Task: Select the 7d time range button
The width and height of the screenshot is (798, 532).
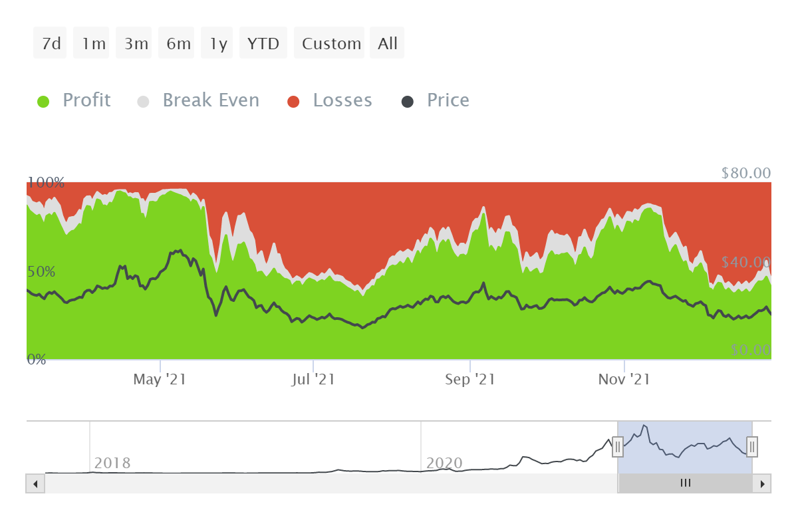Action: coord(51,43)
